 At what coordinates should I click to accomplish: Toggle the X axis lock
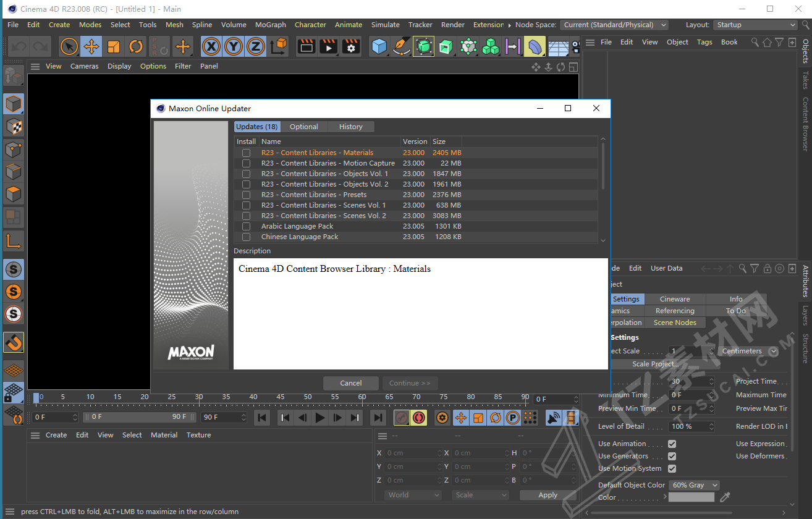point(211,46)
